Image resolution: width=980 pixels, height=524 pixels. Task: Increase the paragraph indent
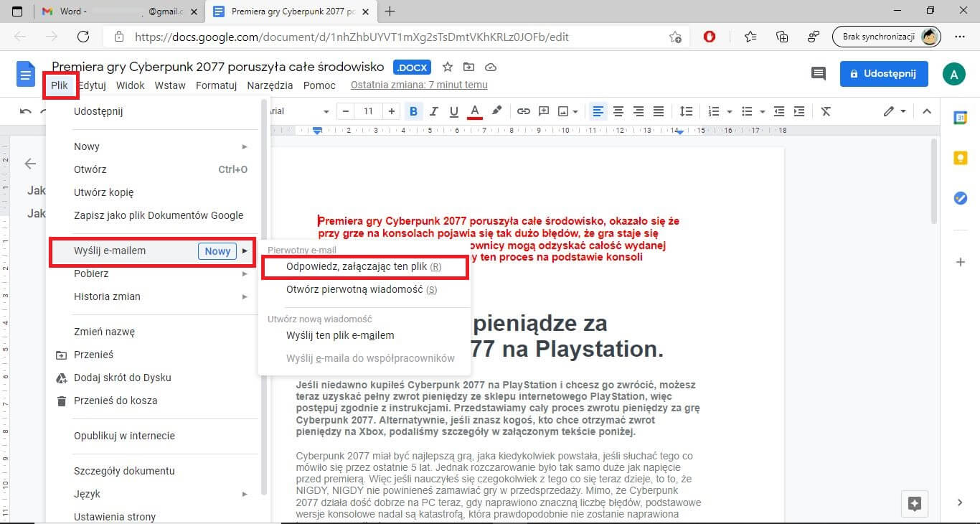798,111
